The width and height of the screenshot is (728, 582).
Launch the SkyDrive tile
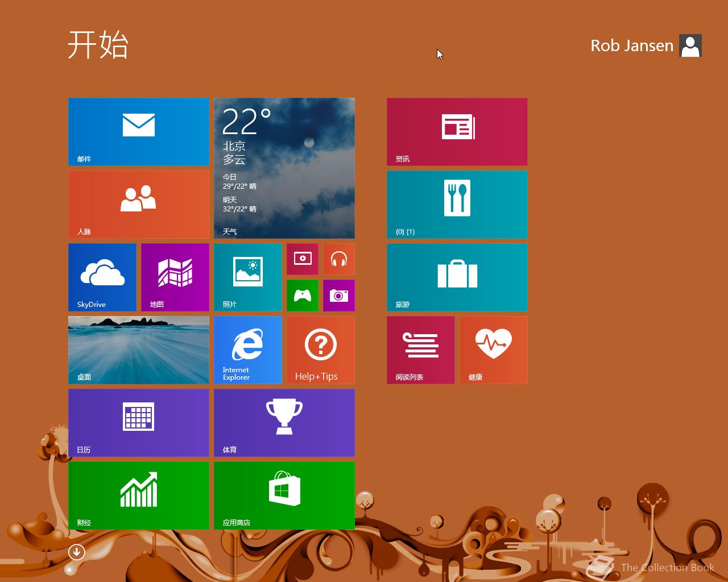click(x=102, y=277)
